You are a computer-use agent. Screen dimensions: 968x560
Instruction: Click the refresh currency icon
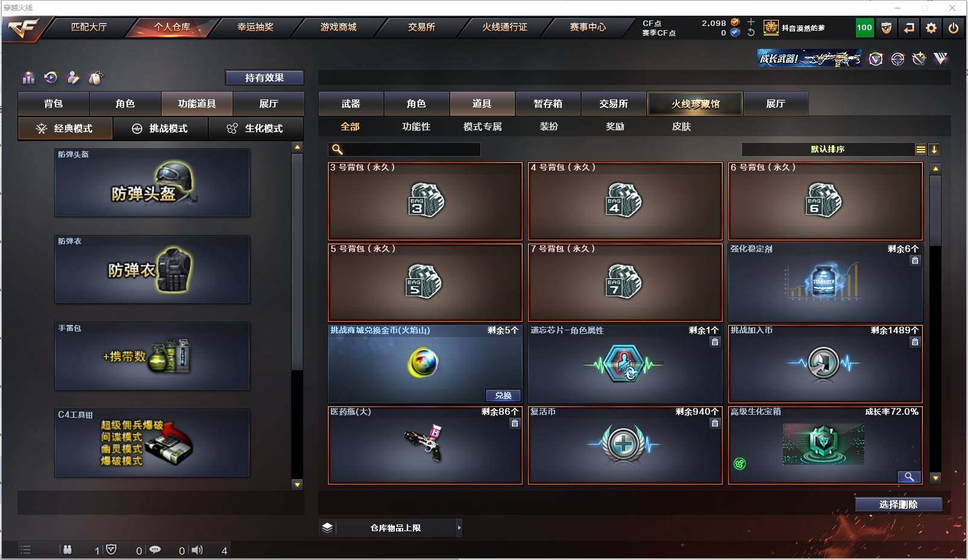751,33
